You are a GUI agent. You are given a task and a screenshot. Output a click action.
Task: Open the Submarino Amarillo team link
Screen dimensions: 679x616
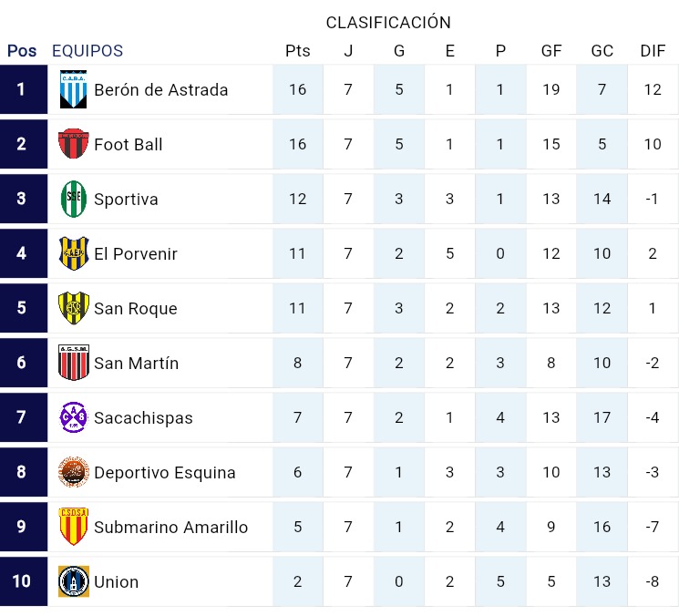(x=170, y=527)
